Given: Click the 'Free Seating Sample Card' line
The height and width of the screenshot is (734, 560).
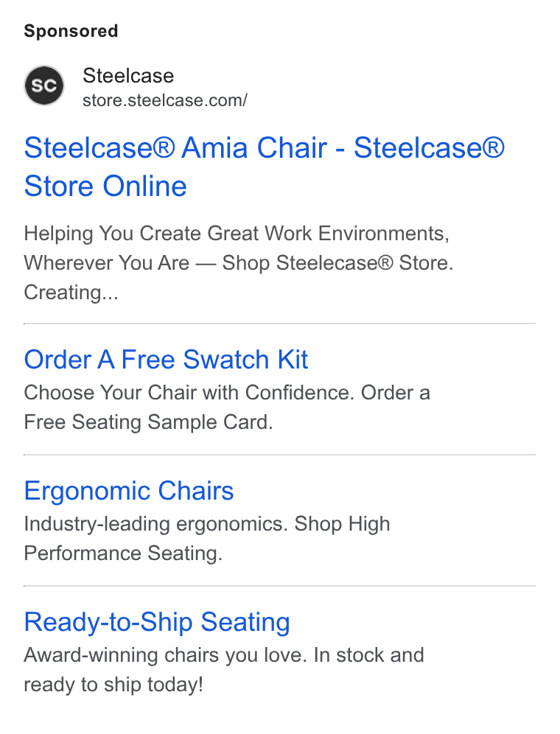Looking at the screenshot, I should pos(148,422).
